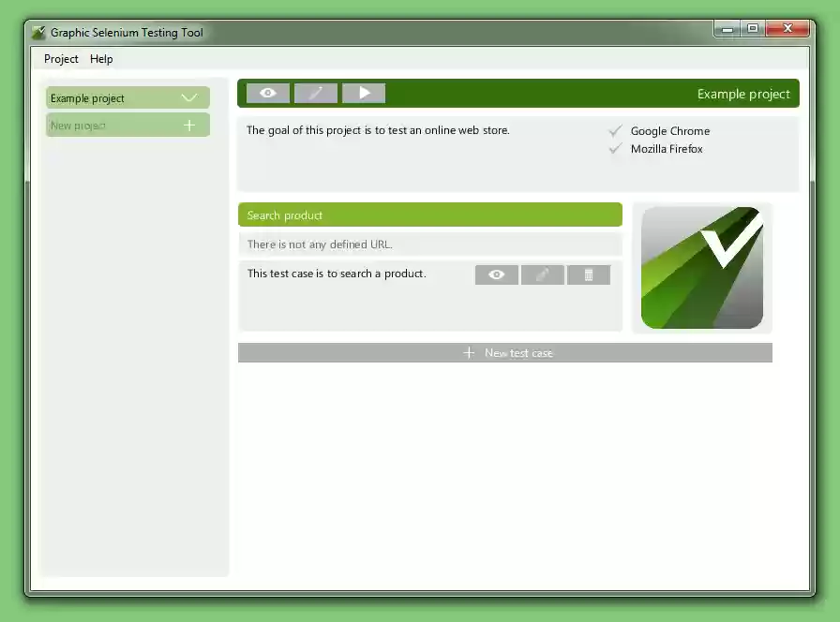
Task: Delete the Search product test case
Action: point(589,274)
